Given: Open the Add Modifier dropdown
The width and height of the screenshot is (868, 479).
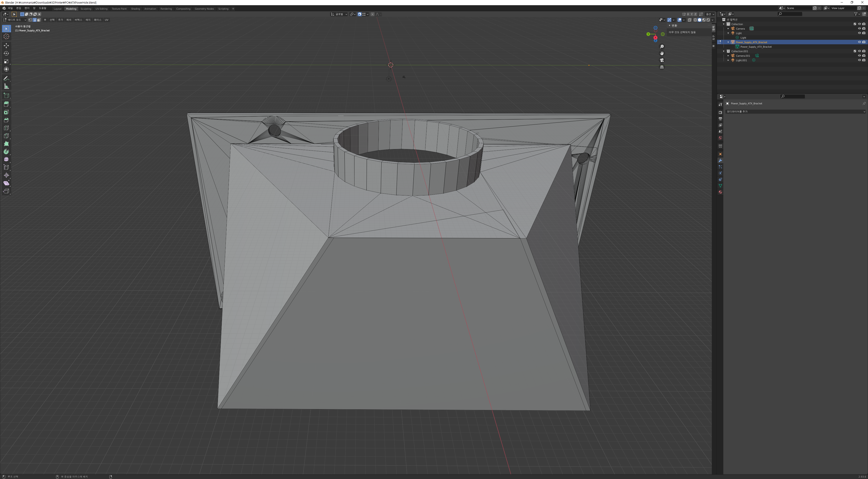Looking at the screenshot, I should 795,111.
